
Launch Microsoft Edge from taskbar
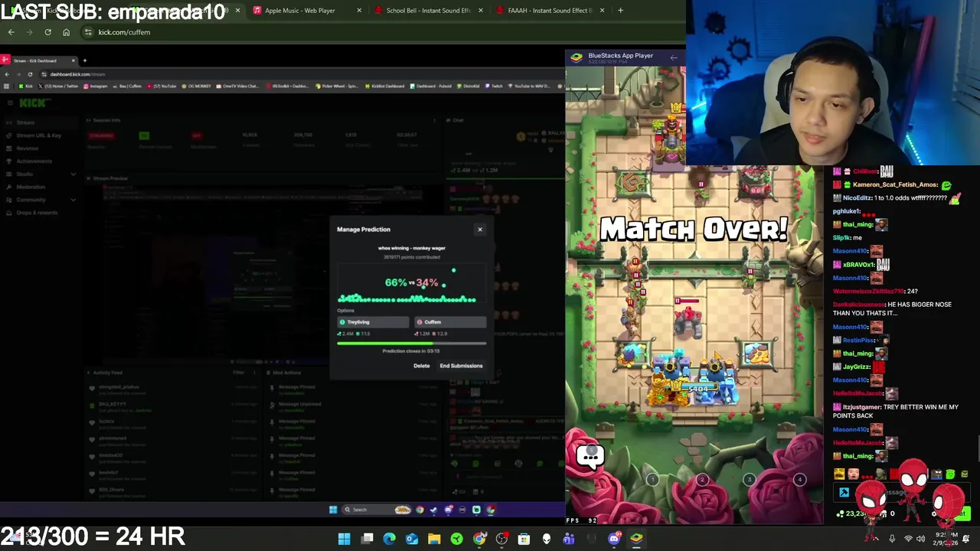click(x=390, y=539)
